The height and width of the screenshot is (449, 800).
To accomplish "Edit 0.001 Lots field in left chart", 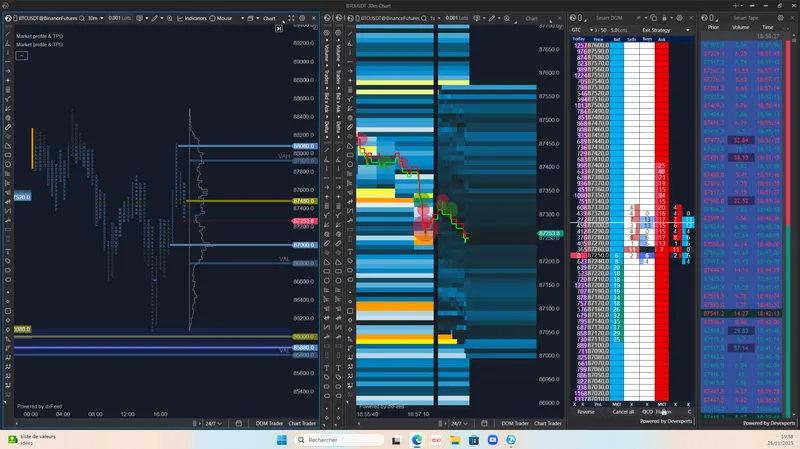I will click(x=119, y=18).
